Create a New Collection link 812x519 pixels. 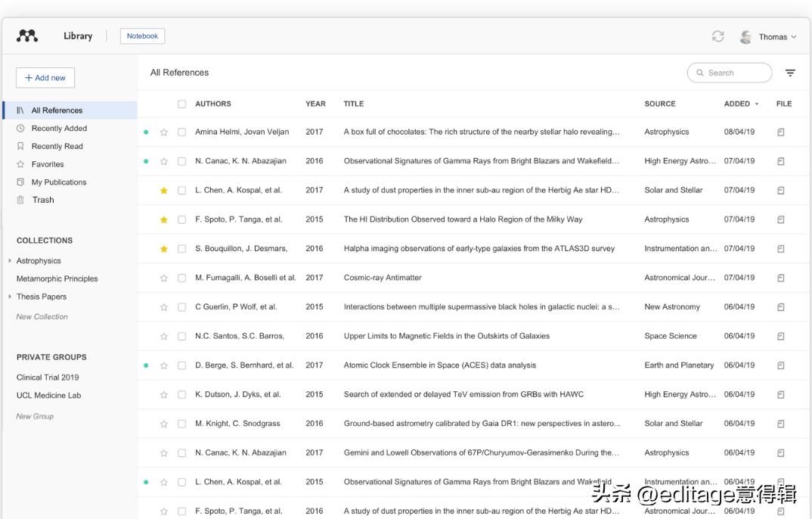42,316
